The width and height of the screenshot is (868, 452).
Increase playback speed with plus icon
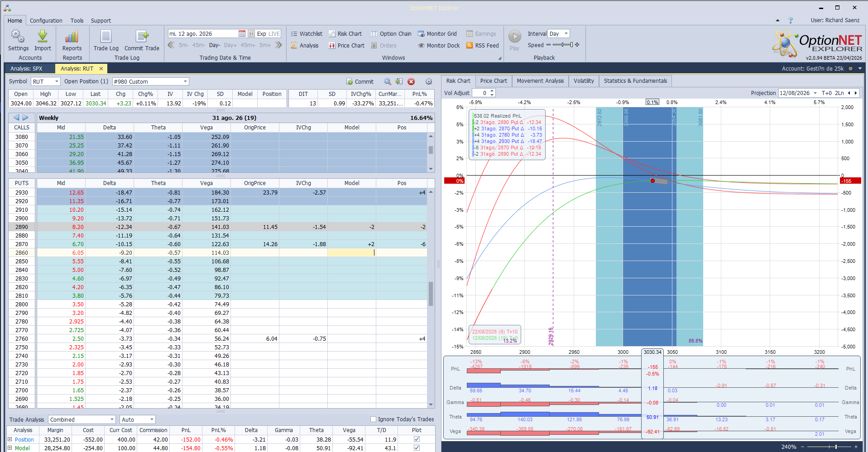tap(577, 45)
